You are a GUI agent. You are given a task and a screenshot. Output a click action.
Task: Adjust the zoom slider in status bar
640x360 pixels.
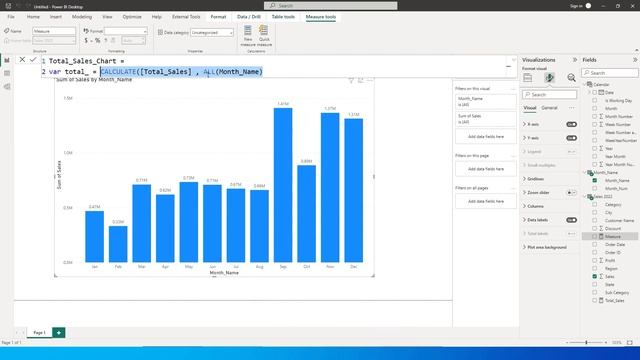point(587,342)
